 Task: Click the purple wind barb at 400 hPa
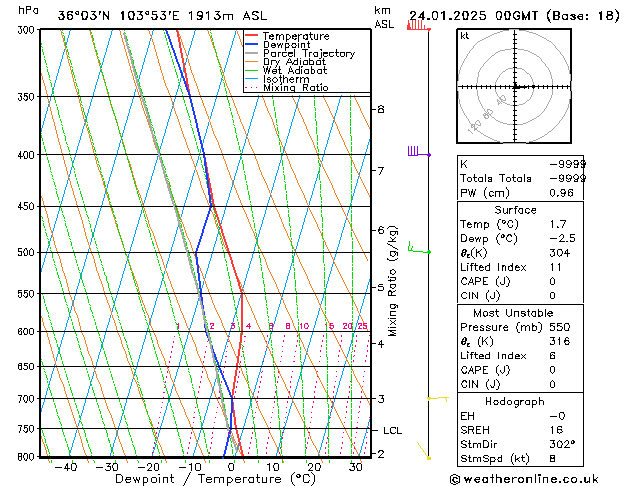pos(419,151)
